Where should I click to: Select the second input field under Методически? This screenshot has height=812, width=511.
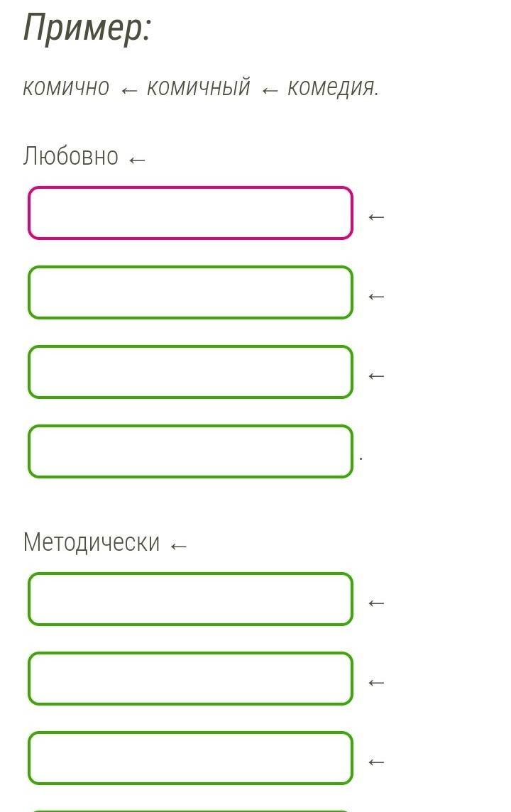(x=190, y=679)
